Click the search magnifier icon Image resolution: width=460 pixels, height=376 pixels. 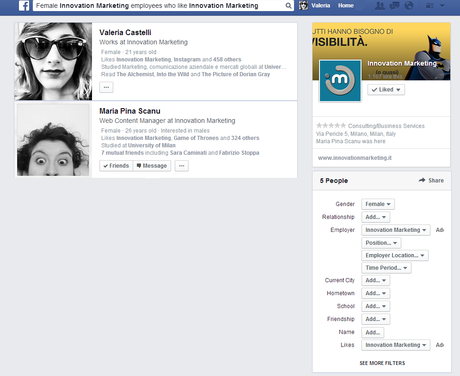288,6
